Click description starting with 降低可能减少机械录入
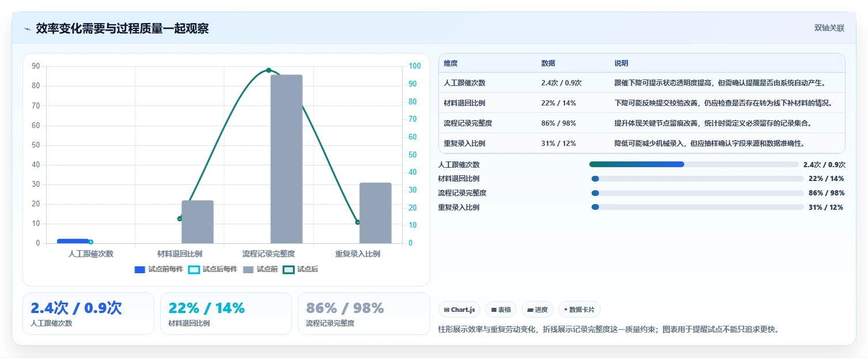This screenshot has width=868, height=358. coord(710,144)
